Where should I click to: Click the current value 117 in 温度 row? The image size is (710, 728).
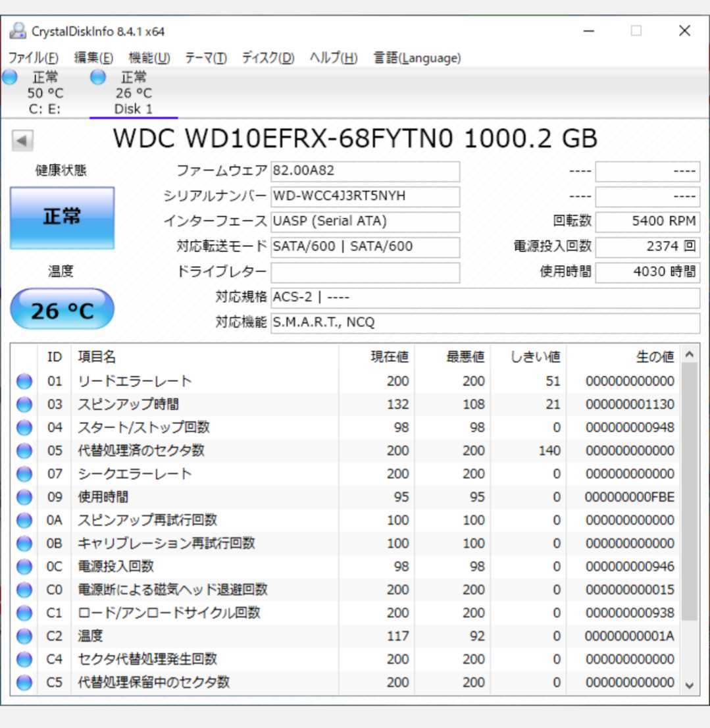pyautogui.click(x=397, y=636)
